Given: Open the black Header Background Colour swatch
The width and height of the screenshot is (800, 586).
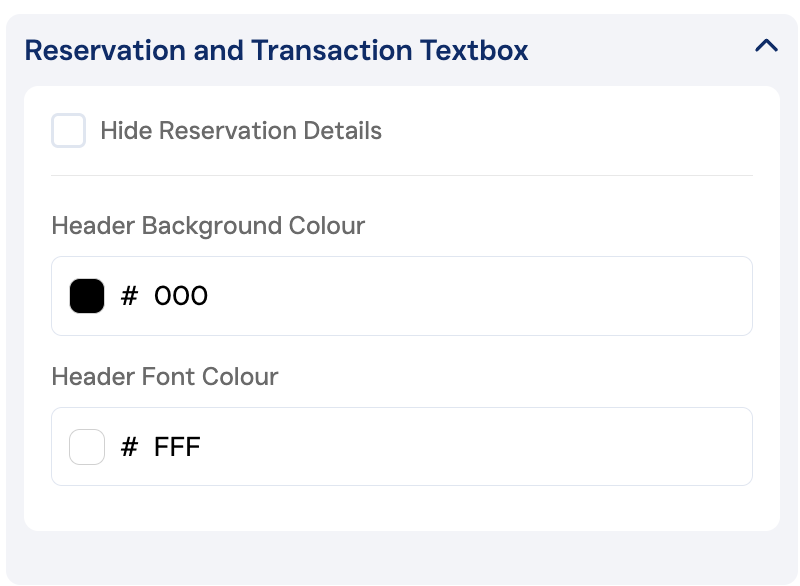Looking at the screenshot, I should (x=87, y=296).
